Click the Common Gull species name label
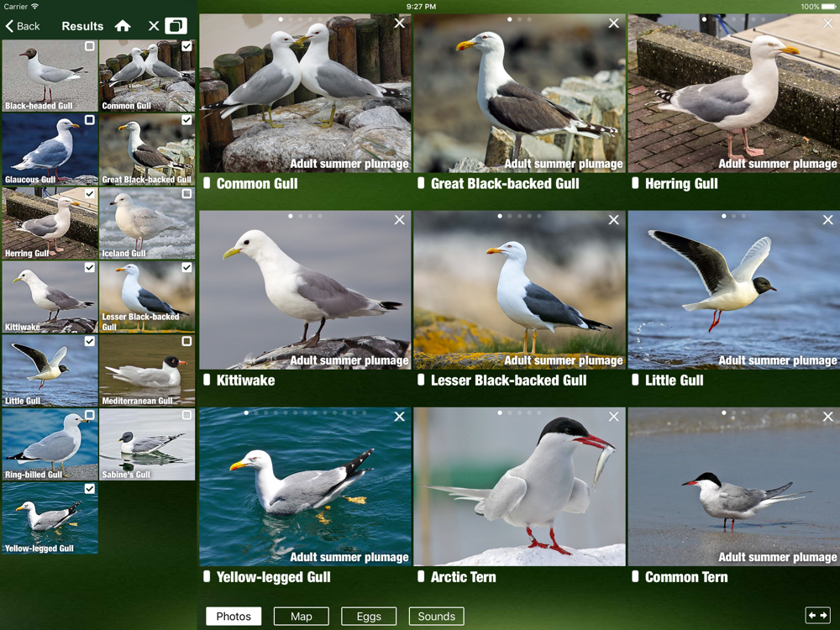Viewport: 840px width, 630px height. pyautogui.click(x=257, y=184)
